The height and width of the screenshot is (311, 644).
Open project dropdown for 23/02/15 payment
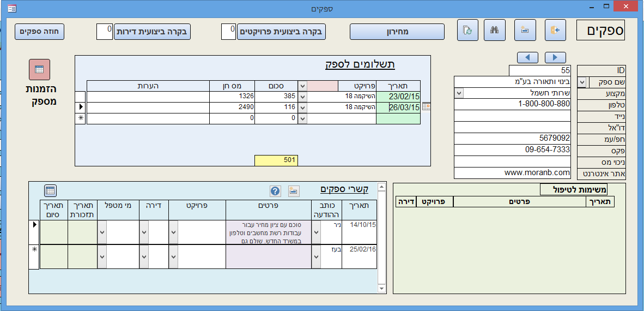coord(302,97)
